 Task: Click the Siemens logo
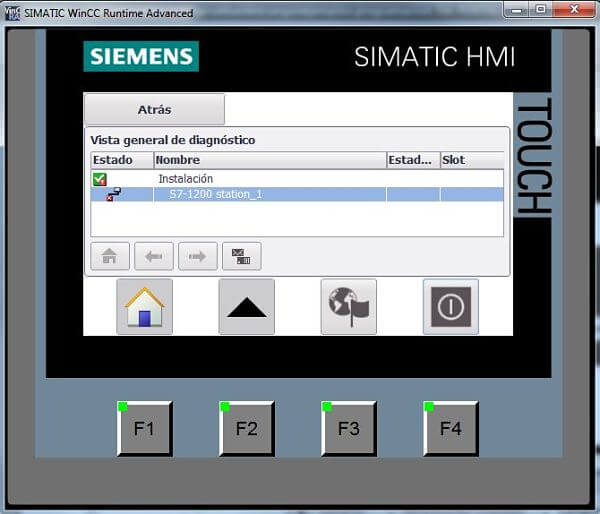[141, 56]
